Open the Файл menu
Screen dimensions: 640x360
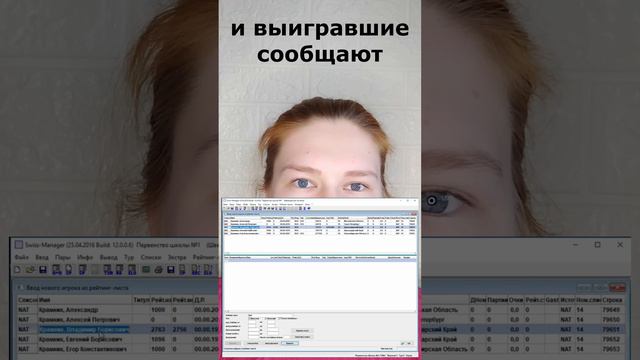click(x=22, y=258)
